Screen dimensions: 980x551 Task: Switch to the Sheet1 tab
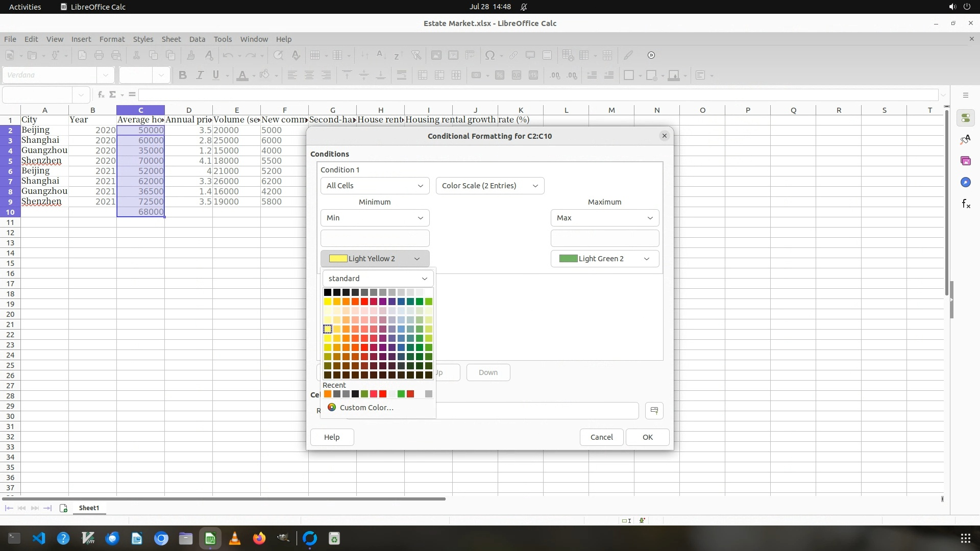pos(89,508)
